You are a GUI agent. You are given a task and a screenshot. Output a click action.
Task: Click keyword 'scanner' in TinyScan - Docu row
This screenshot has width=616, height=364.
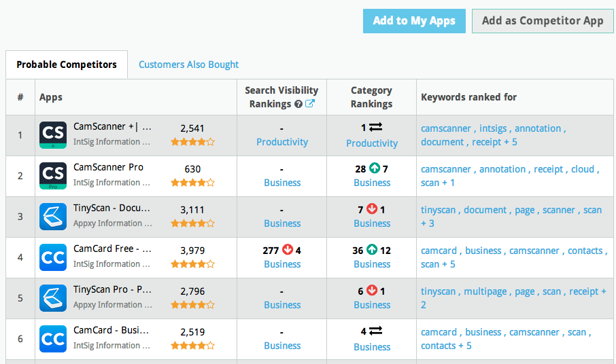pos(559,211)
